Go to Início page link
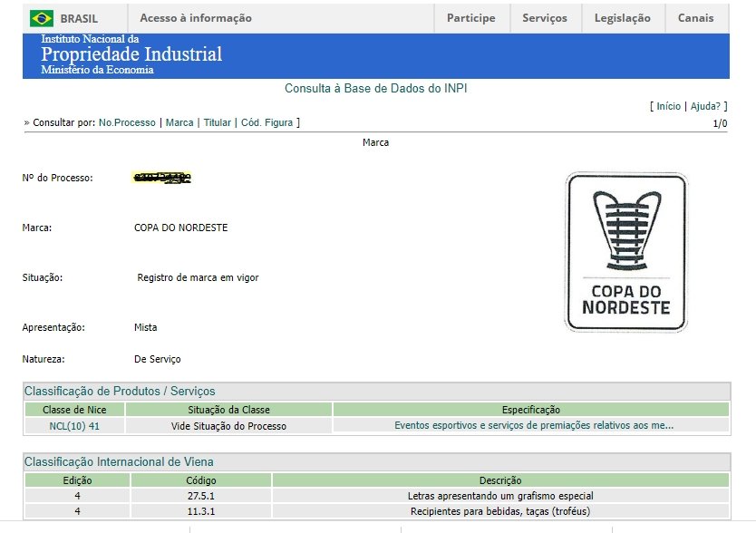 [668, 106]
